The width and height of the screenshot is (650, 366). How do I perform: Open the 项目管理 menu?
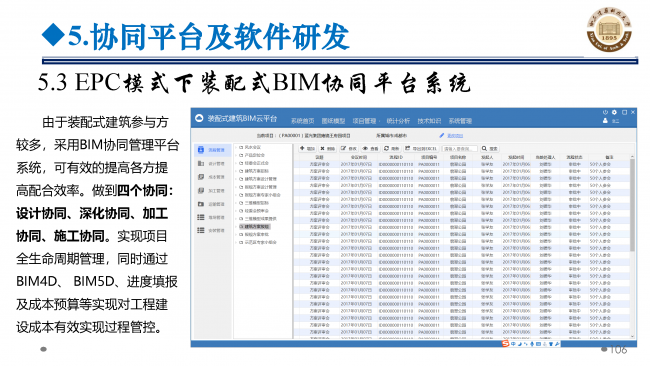point(364,121)
